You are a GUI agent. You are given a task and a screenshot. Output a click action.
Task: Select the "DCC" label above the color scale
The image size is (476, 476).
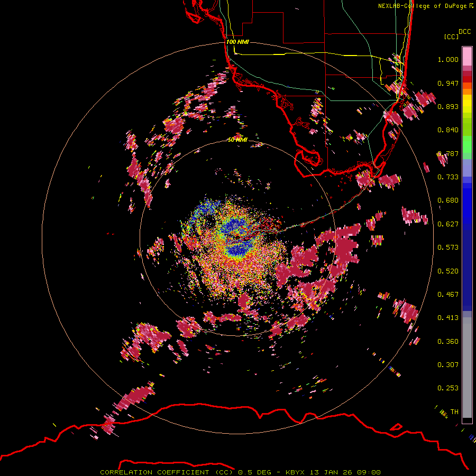tap(464, 32)
